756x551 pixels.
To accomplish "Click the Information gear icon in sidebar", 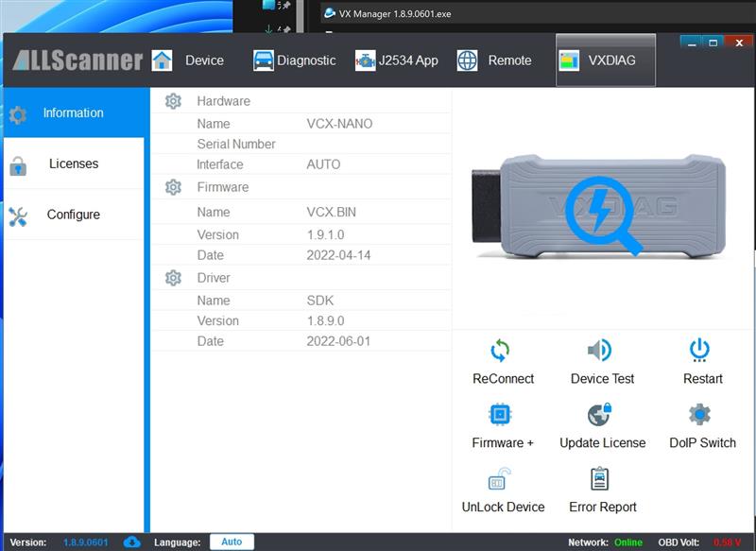I will (x=18, y=114).
